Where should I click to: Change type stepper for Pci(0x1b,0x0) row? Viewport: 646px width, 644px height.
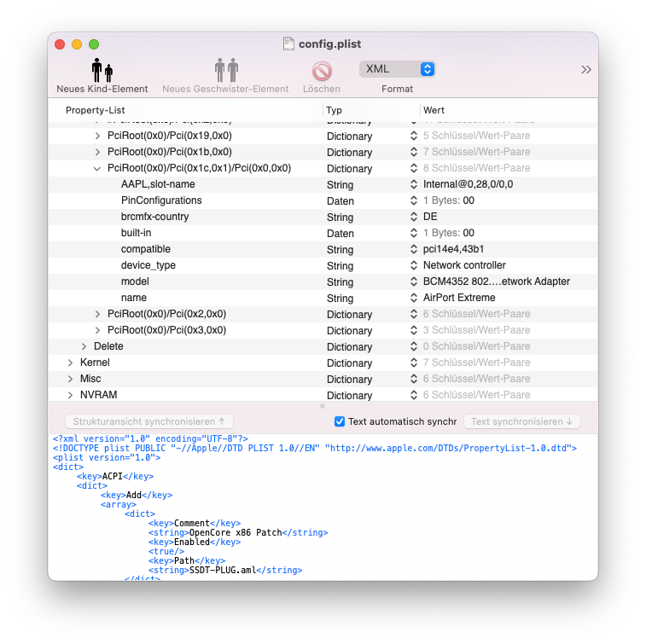[x=414, y=152]
